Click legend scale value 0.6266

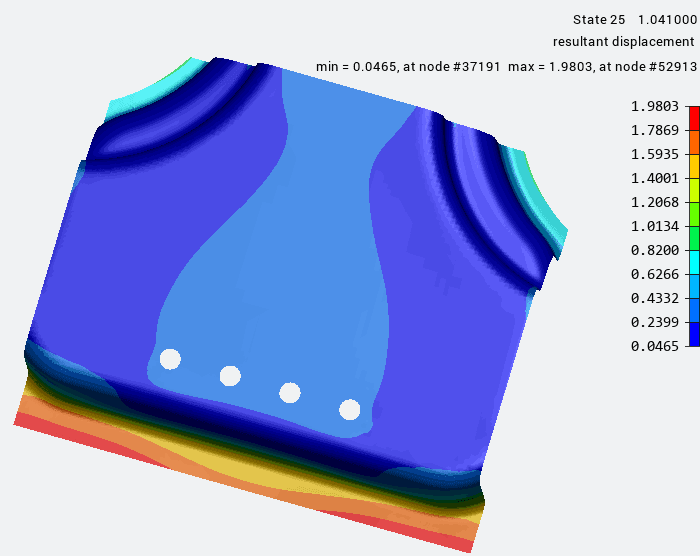click(x=654, y=274)
